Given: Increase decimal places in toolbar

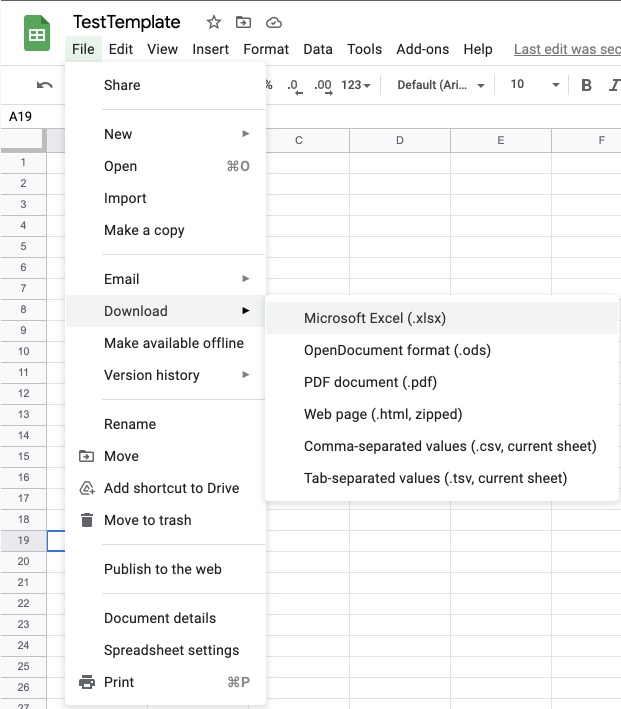Looking at the screenshot, I should (323, 85).
